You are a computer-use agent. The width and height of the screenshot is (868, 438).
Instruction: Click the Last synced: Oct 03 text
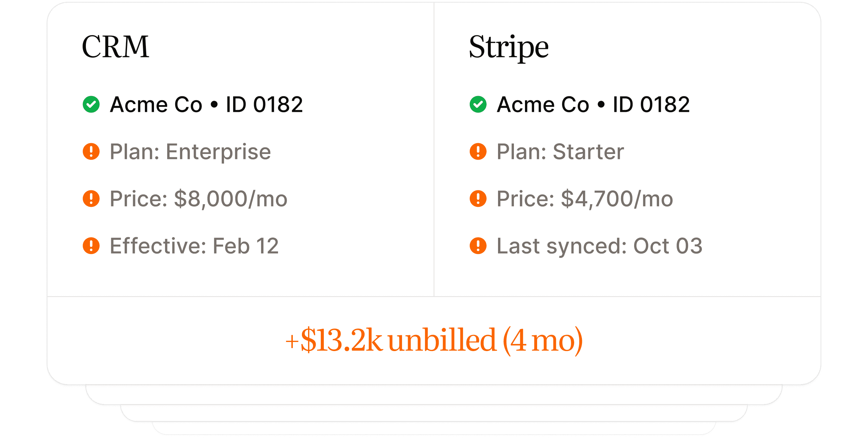[599, 246]
